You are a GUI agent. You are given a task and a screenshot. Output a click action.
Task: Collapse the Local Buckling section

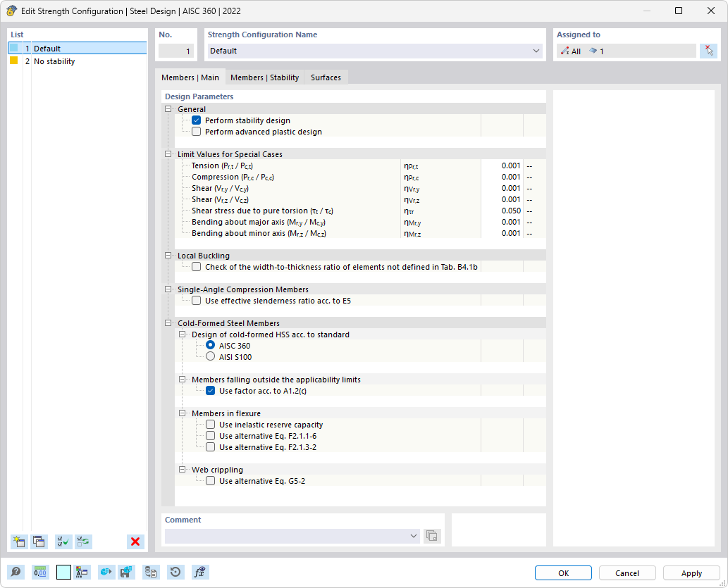tap(168, 255)
